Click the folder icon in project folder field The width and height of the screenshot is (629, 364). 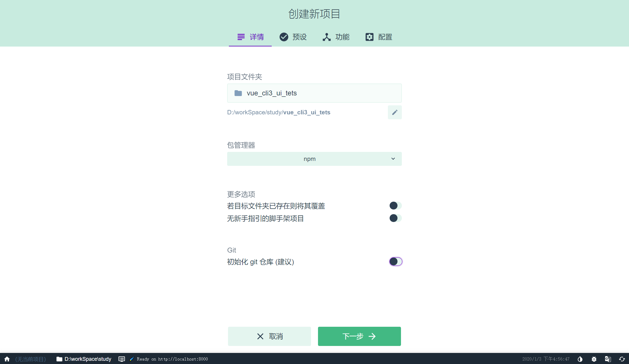click(x=238, y=93)
